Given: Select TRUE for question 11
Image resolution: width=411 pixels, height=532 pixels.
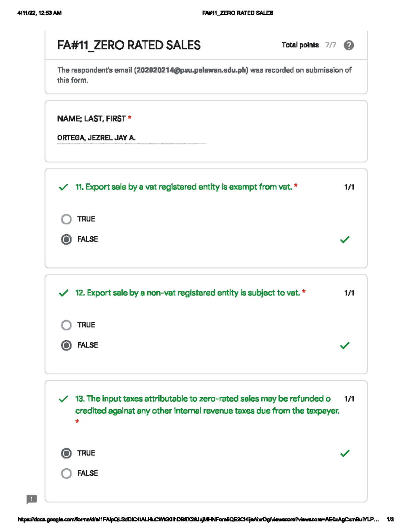Looking at the screenshot, I should pyautogui.click(x=66, y=219).
